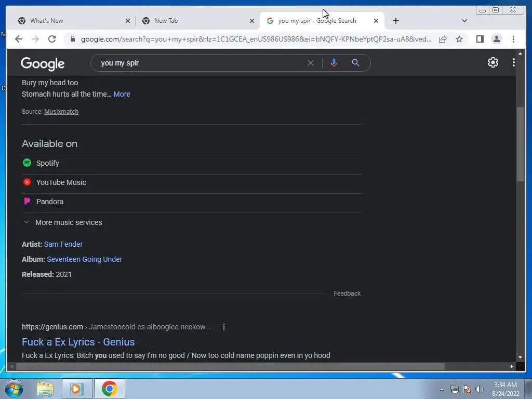This screenshot has height=399, width=532.
Task: Click the share page icon in address bar
Action: 443,39
